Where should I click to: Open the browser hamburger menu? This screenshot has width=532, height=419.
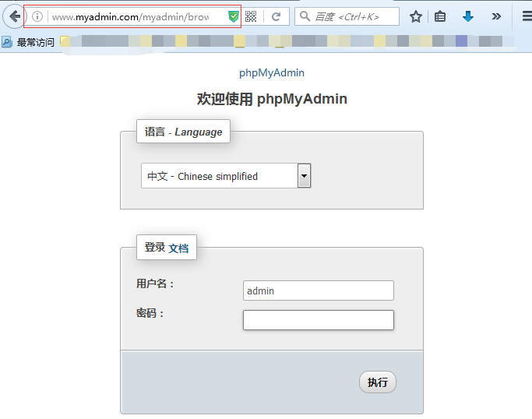pos(527,16)
